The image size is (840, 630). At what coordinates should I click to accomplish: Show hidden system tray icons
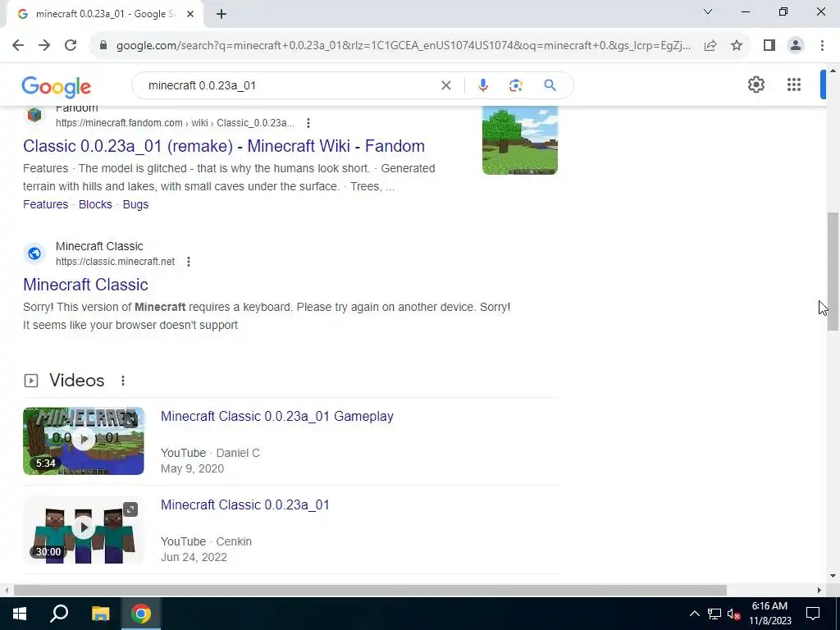point(694,614)
